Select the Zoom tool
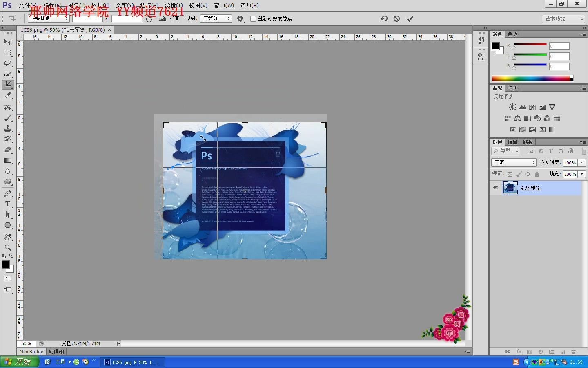 (8, 248)
